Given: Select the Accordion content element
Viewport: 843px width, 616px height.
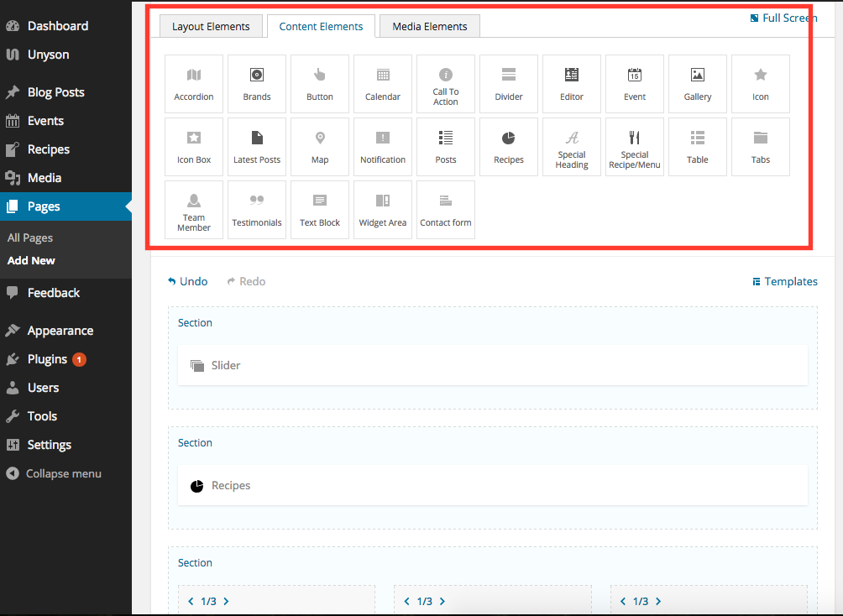Looking at the screenshot, I should (x=194, y=84).
